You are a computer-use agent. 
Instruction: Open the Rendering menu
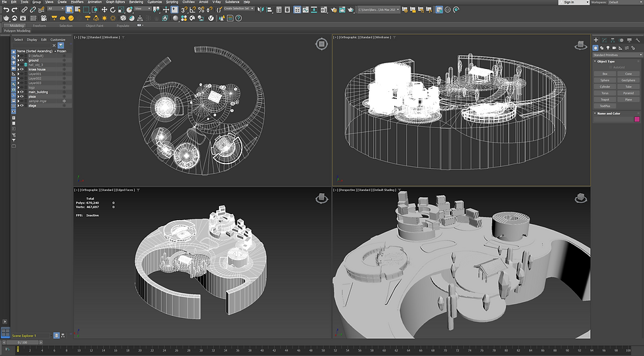(x=136, y=2)
